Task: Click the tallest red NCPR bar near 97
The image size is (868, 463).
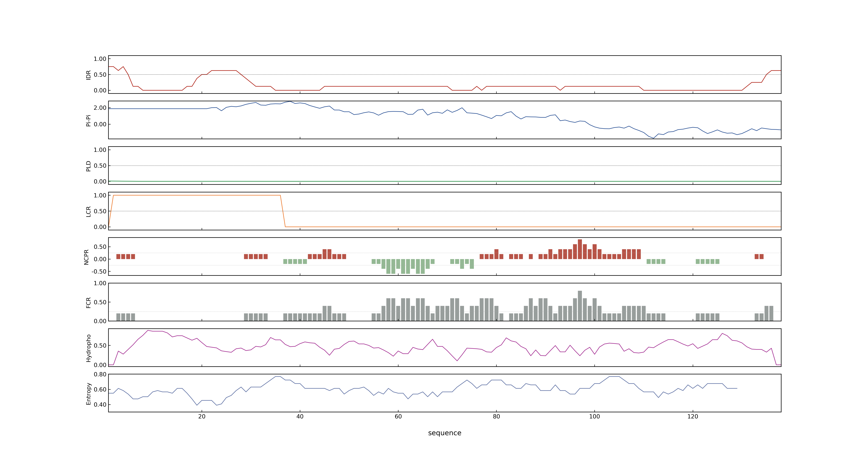Action: (580, 249)
